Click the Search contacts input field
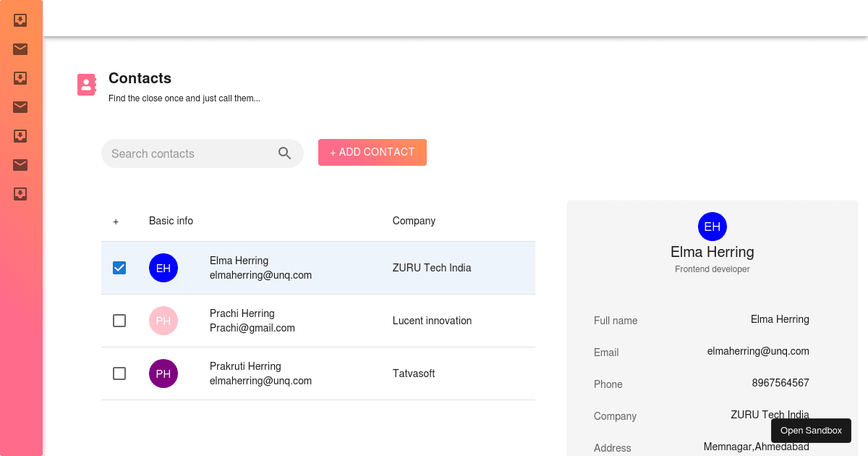Viewport: 868px width, 456px height. tap(188, 153)
